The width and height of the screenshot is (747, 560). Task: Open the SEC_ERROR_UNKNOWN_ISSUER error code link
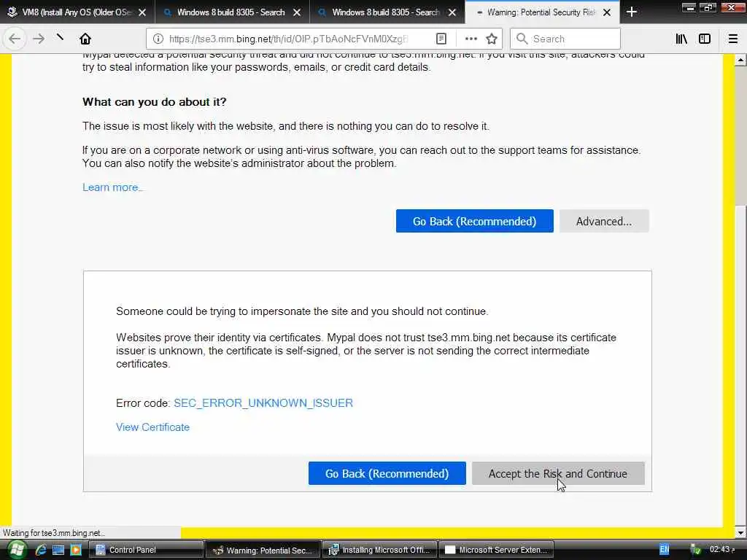[x=263, y=402]
